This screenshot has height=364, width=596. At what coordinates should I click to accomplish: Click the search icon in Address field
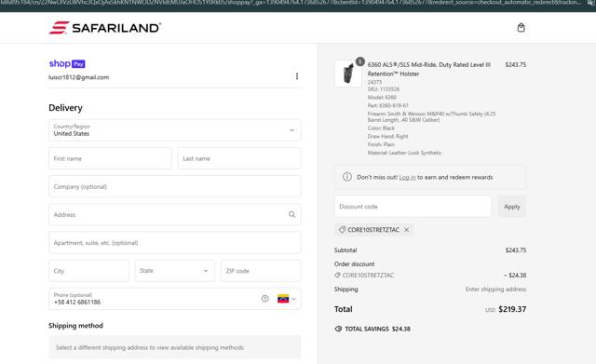click(x=291, y=214)
